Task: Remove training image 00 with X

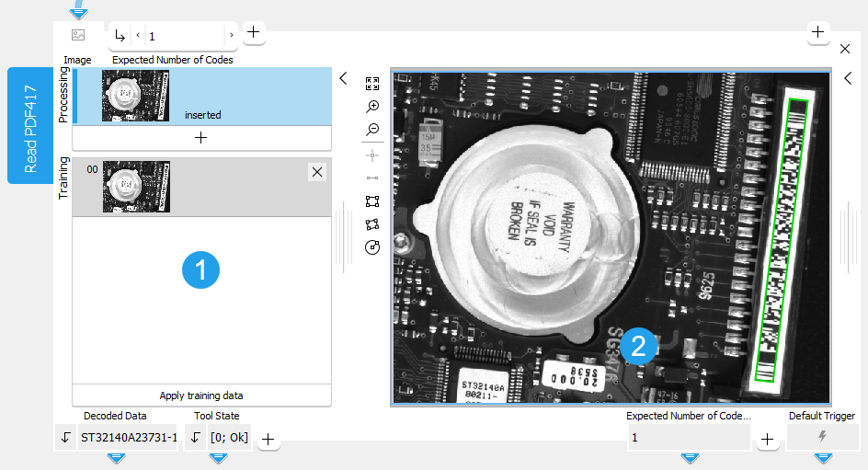Action: pos(316,171)
